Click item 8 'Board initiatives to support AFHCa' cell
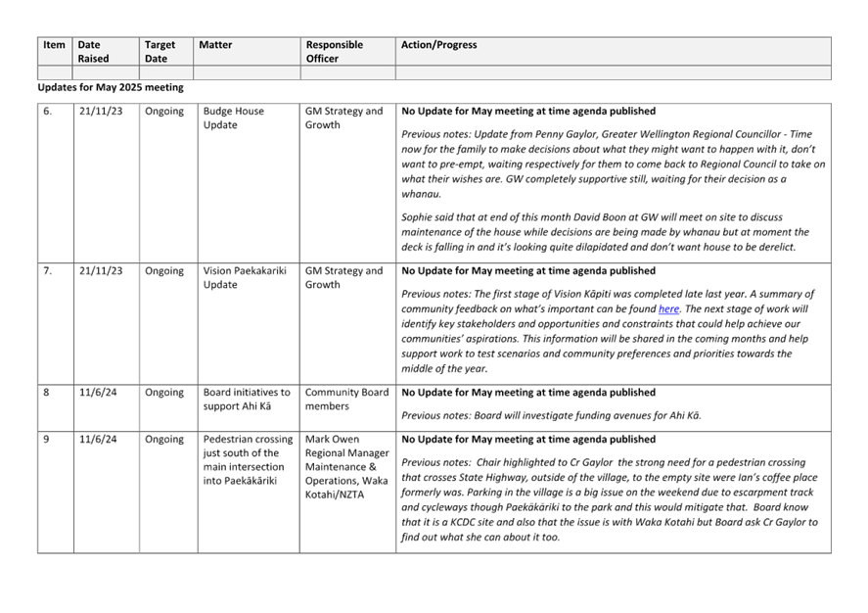This screenshot has height=613, width=868. pyautogui.click(x=245, y=398)
